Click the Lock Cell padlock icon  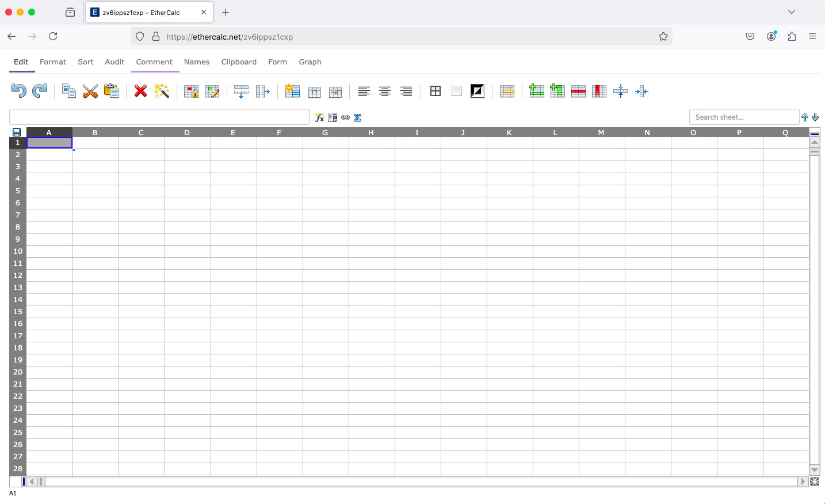(x=191, y=91)
